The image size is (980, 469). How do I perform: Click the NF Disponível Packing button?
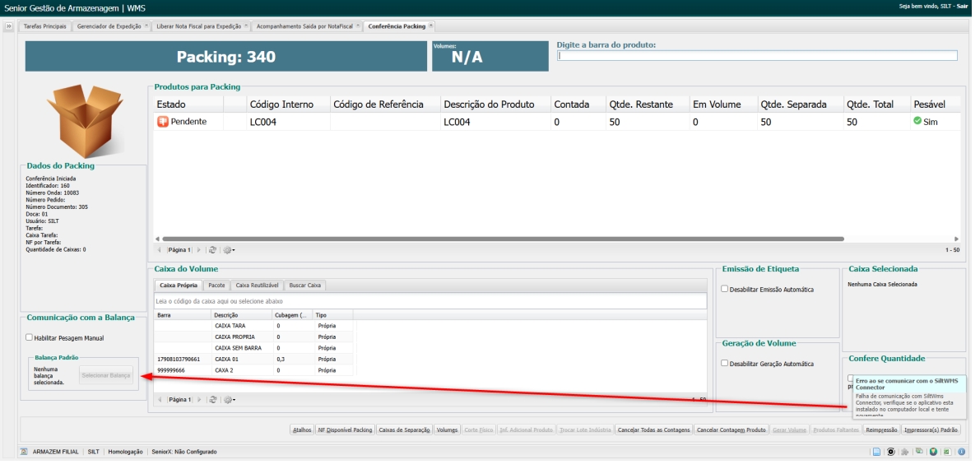pos(345,430)
